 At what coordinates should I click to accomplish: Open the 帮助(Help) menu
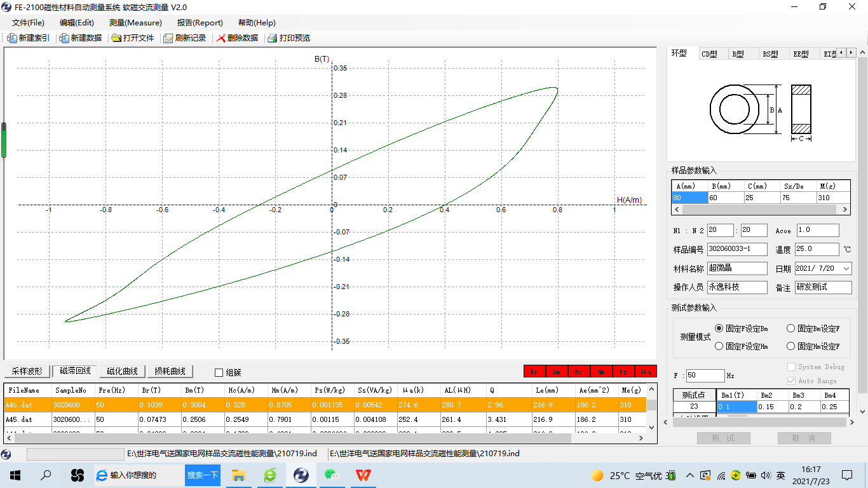coord(257,23)
